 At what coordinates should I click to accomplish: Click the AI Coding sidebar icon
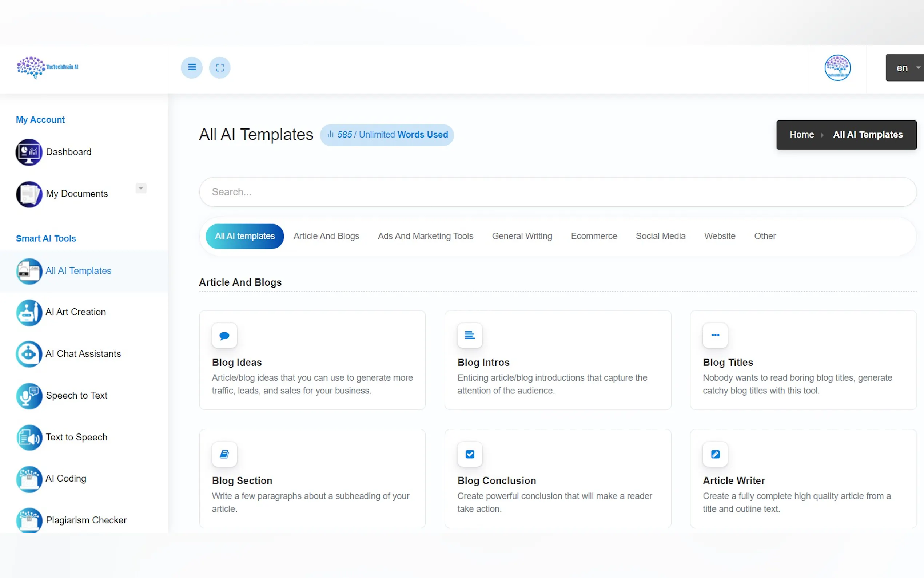(x=29, y=479)
